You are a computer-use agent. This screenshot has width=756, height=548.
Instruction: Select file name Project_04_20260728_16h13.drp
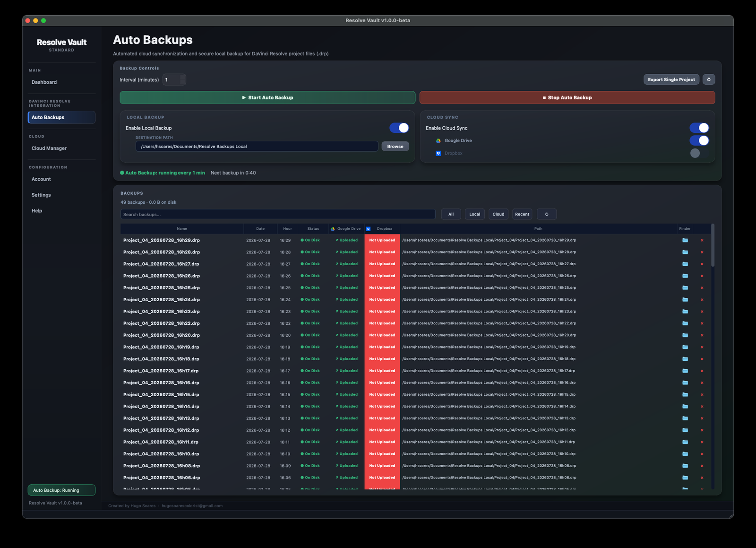pyautogui.click(x=161, y=418)
